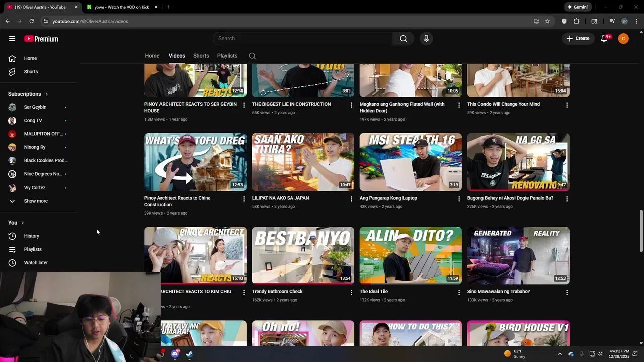Open more options for Pinoy Architect Reacts to China Construction
This screenshot has width=644, height=362.
point(244,199)
